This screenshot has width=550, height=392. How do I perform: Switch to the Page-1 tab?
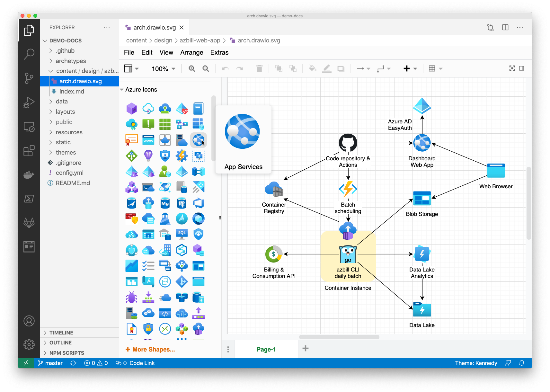pos(266,349)
